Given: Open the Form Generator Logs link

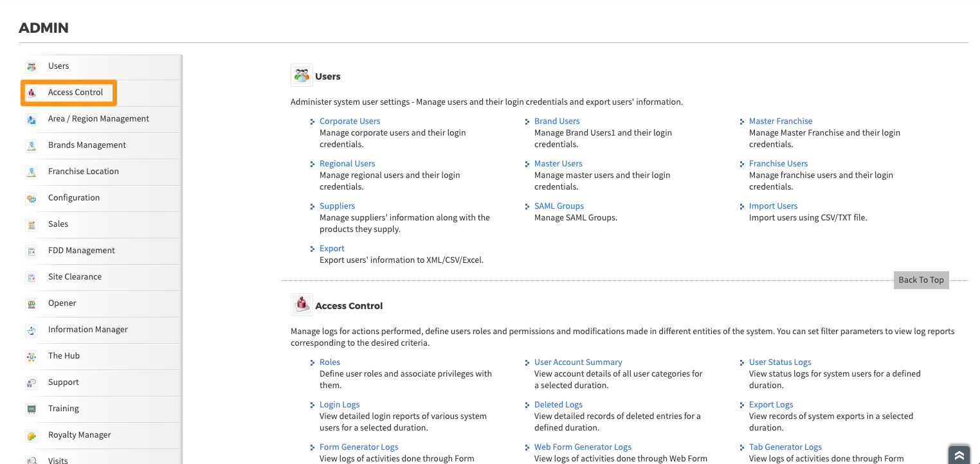Looking at the screenshot, I should [359, 447].
